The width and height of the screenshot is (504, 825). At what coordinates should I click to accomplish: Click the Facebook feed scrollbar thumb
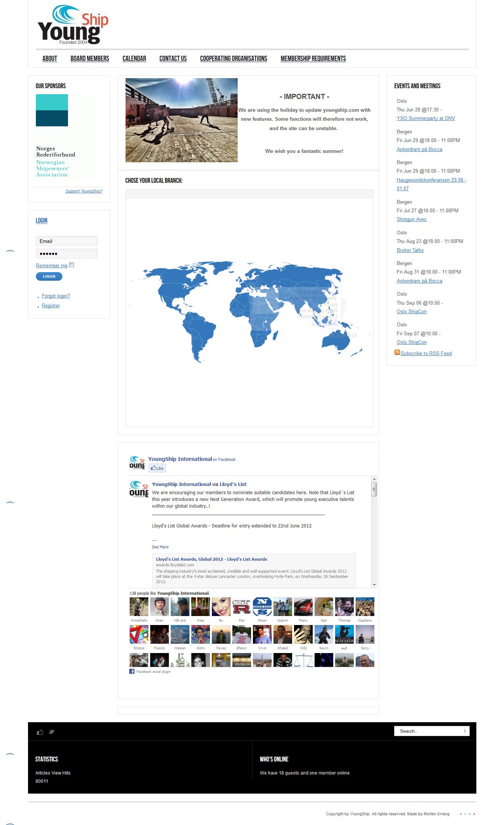pos(374,489)
